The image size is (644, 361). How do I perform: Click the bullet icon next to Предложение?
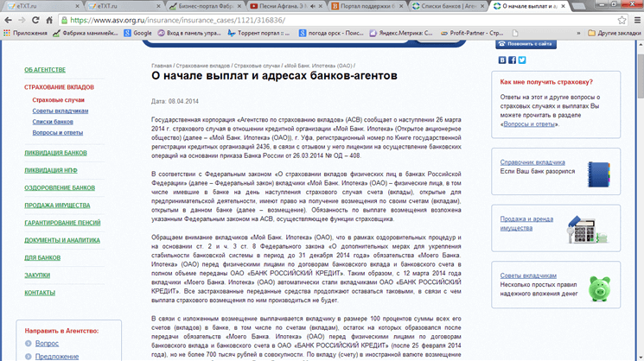28,357
